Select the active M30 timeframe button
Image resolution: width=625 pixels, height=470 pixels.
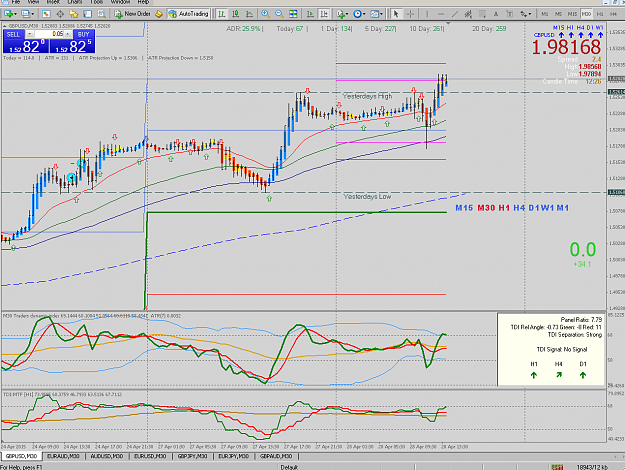coord(586,14)
